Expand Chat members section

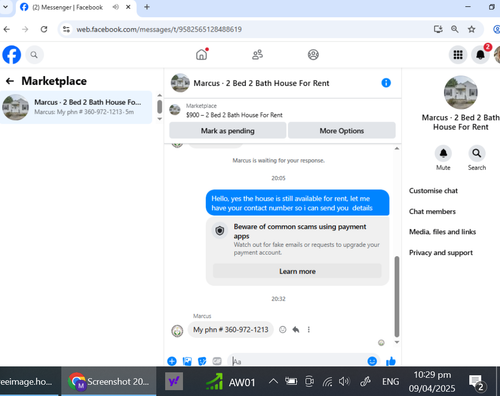coord(432,211)
